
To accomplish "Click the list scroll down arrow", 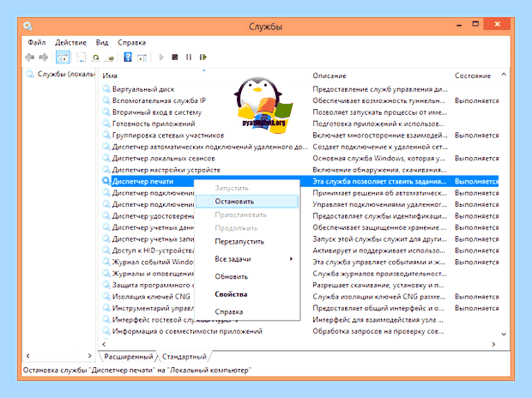I will click(504, 335).
